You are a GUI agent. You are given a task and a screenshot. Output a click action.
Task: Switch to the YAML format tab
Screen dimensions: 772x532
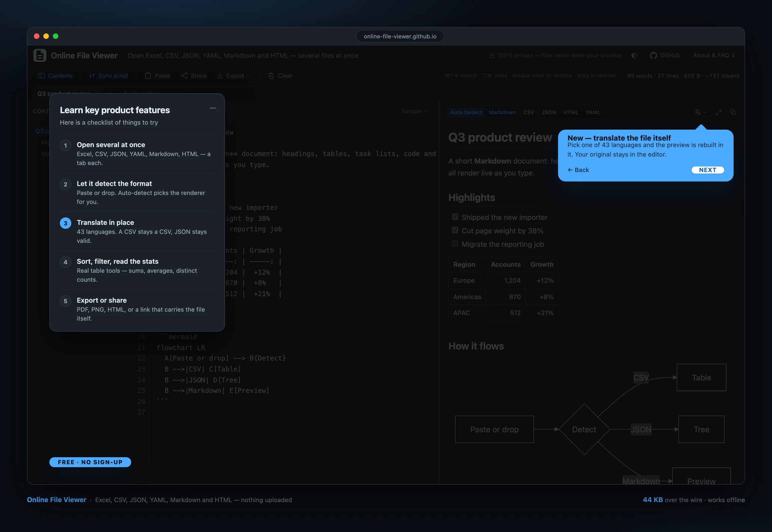pos(593,112)
